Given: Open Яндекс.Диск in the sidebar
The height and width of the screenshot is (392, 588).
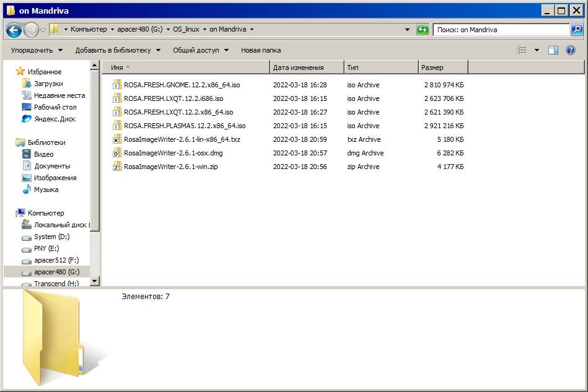Looking at the screenshot, I should point(55,119).
